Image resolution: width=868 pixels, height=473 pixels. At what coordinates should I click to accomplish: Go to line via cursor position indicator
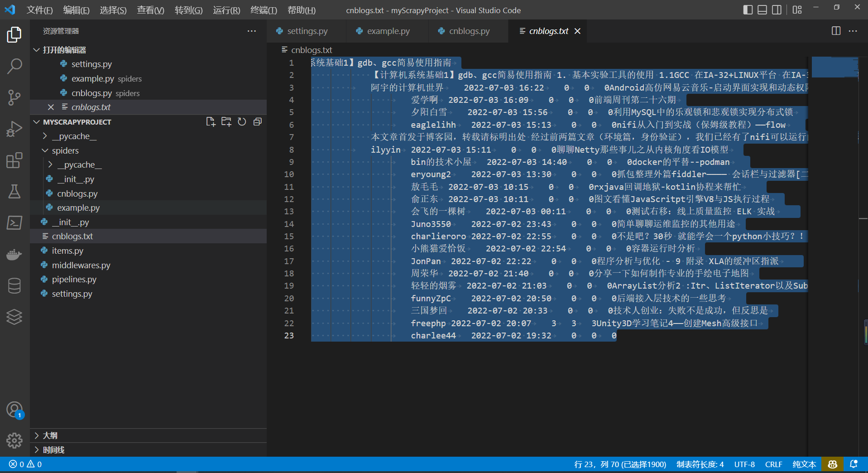point(620,464)
